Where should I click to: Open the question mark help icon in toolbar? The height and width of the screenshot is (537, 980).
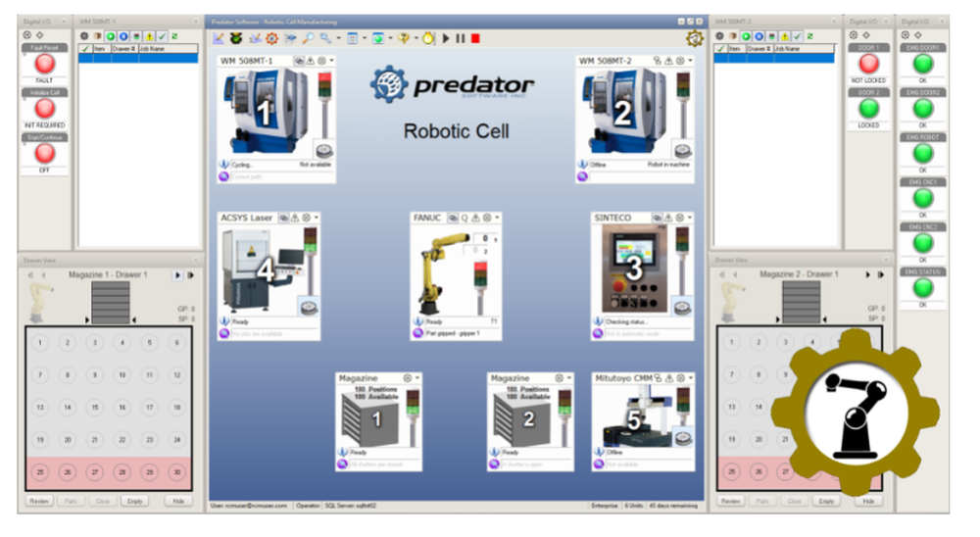tap(403, 38)
